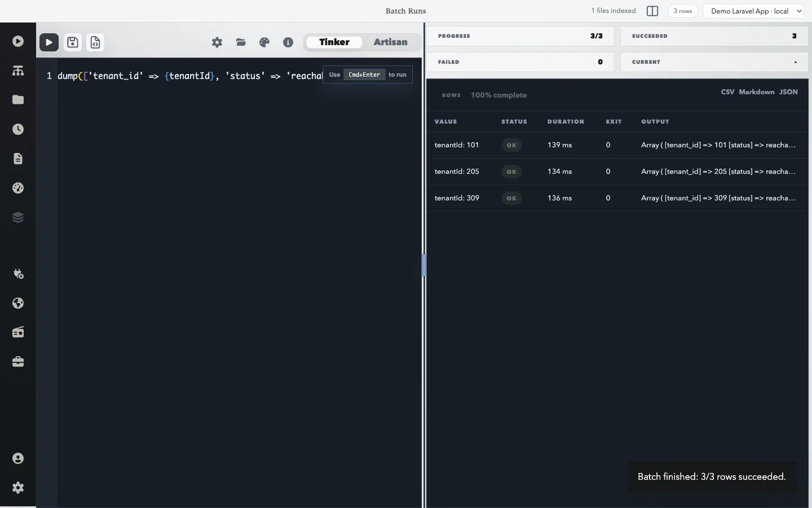This screenshot has height=508, width=812.
Task: Click the stacked layers icon in sidebar
Action: [x=18, y=217]
